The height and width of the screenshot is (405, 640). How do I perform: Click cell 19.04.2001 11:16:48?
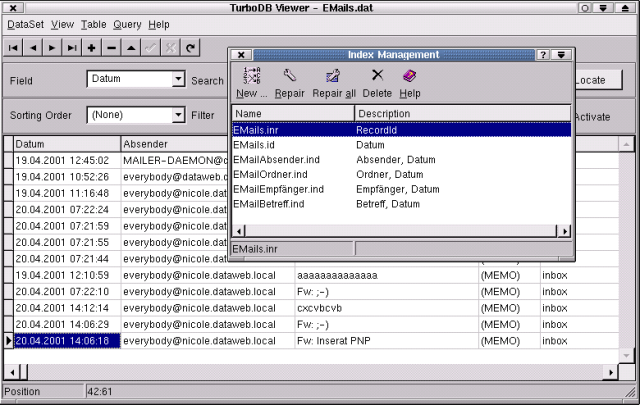(x=67, y=193)
